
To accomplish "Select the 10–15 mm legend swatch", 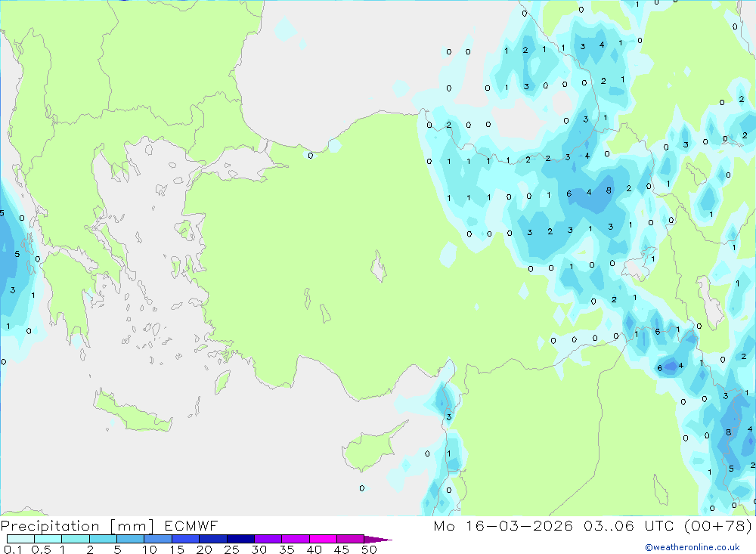I will coord(158,539).
